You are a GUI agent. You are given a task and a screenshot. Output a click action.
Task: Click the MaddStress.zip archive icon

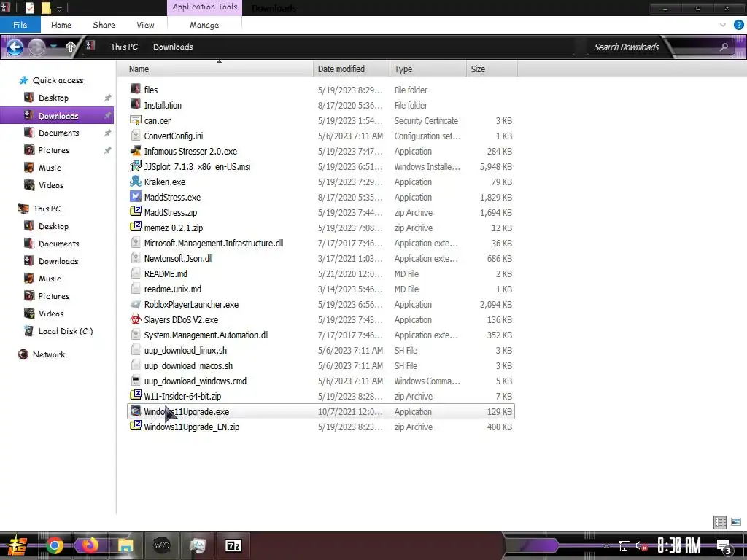tap(136, 212)
